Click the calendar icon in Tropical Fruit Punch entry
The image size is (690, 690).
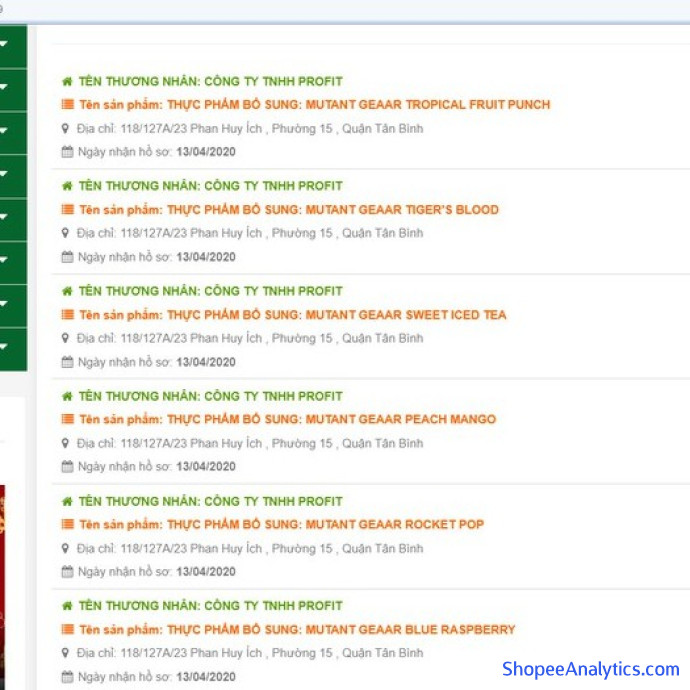(67, 152)
